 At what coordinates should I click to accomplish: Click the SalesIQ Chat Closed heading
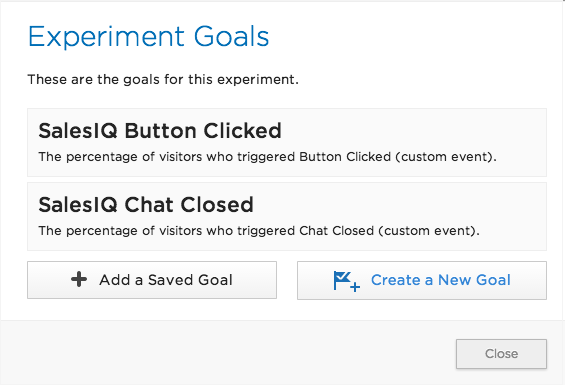[x=146, y=205]
